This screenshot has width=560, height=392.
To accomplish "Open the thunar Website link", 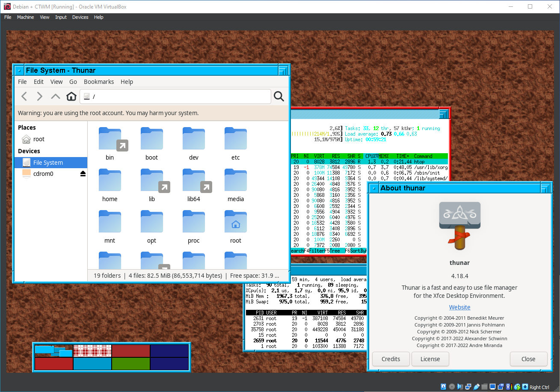I will 459,307.
